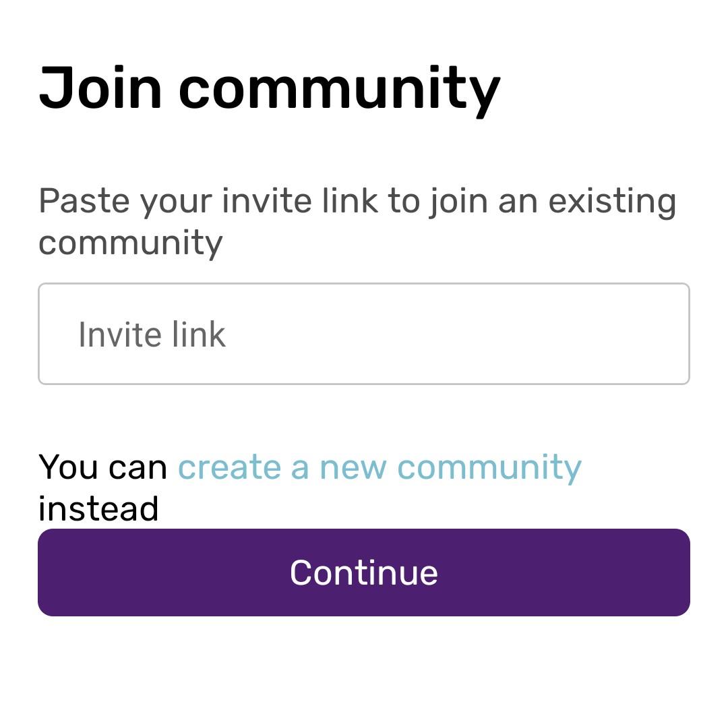Select the 'Invite link' placeholder text
This screenshot has width=728, height=704.
[x=152, y=334]
